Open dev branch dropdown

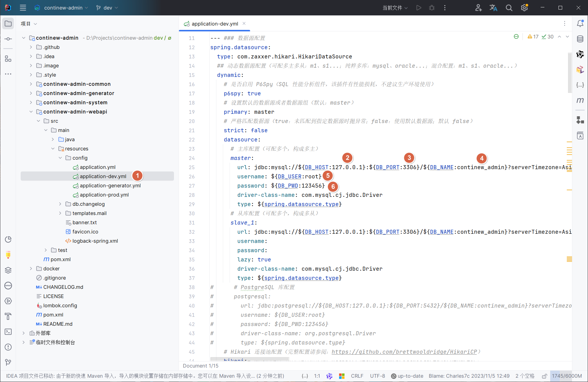click(x=107, y=8)
